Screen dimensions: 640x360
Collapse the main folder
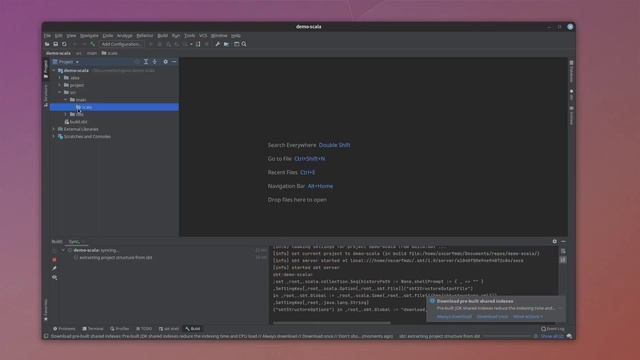pos(65,100)
